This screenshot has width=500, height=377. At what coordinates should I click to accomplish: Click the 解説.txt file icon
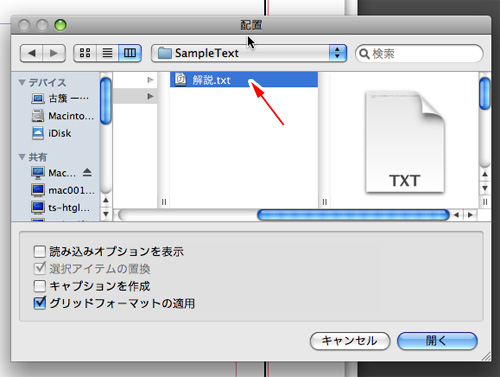click(180, 80)
